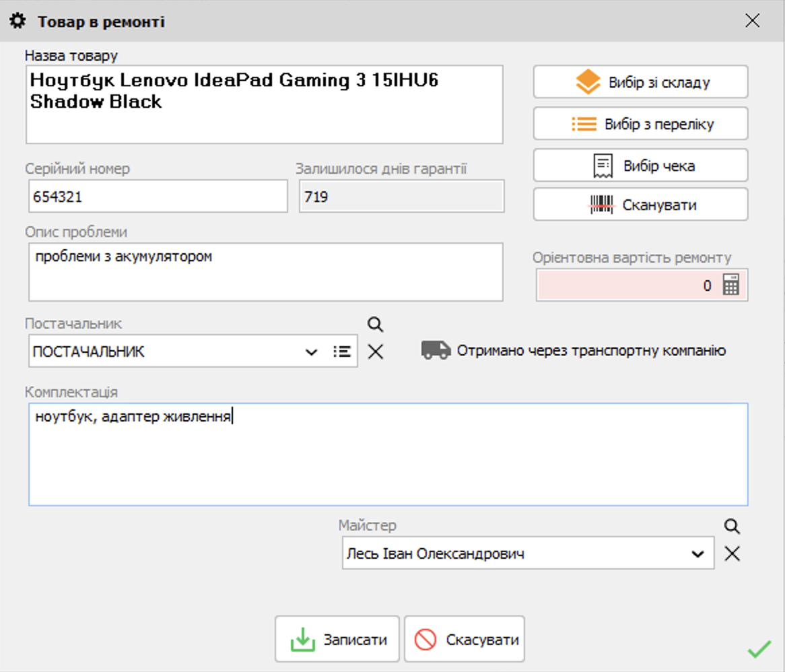This screenshot has width=785, height=672.
Task: Save with the Записати button
Action: (x=337, y=640)
